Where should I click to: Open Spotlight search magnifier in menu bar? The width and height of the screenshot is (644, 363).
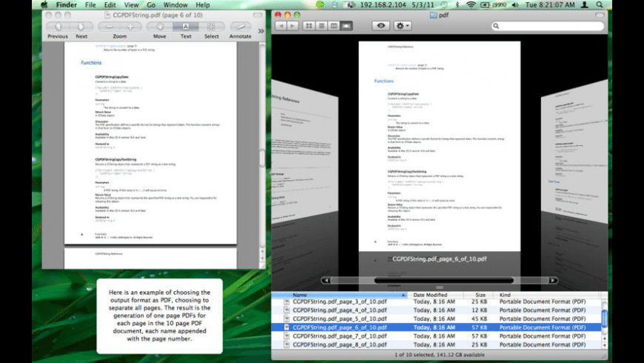pos(600,5)
